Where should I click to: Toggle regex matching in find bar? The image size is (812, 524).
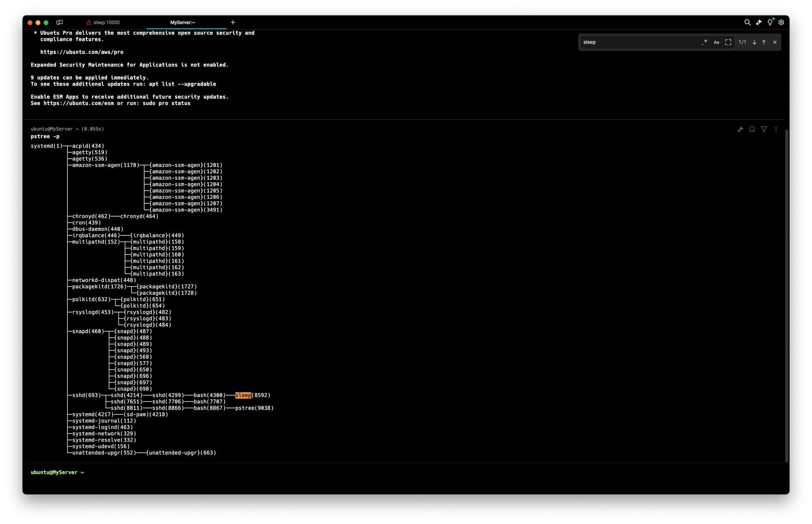(x=704, y=42)
